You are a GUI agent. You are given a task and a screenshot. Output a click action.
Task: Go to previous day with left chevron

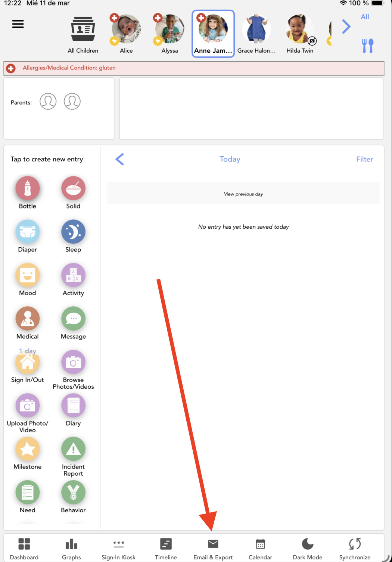coord(119,159)
